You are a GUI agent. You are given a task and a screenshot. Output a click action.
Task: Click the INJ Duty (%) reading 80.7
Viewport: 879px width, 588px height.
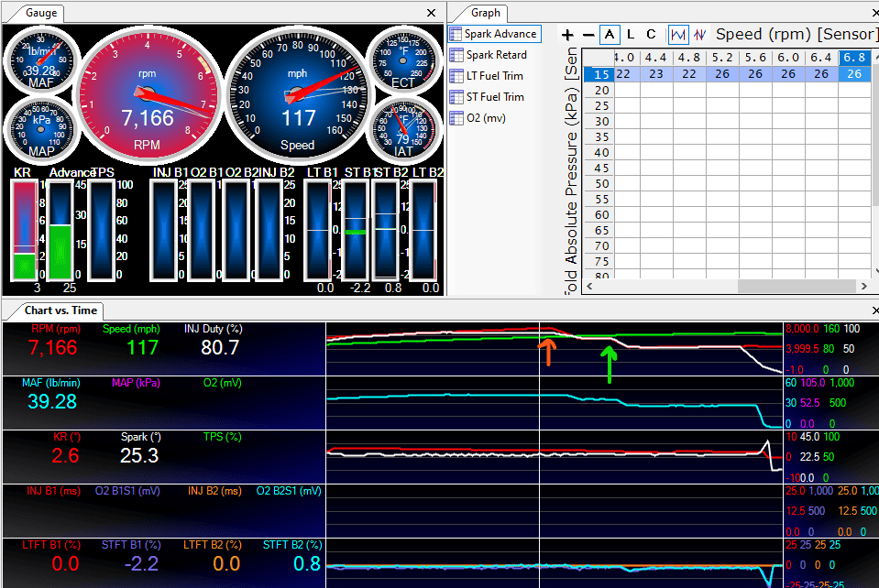[x=220, y=348]
